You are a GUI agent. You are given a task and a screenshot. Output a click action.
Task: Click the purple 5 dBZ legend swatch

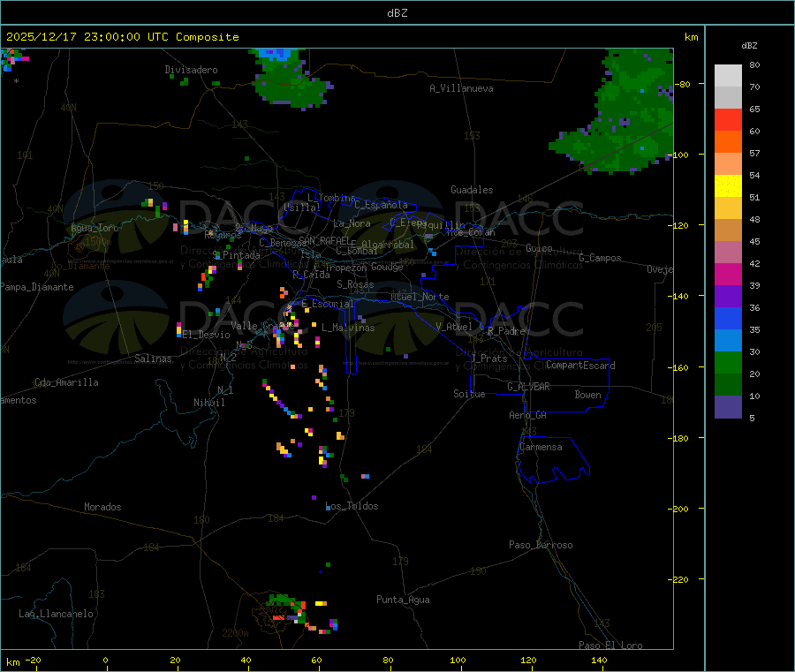click(728, 407)
